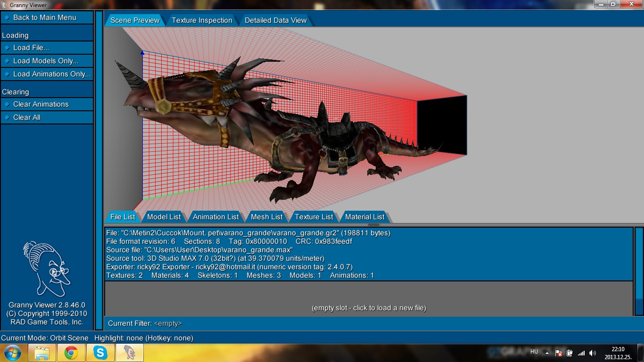Click Current Mode: Orbit Scene status text
This screenshot has height=362, width=644.
tap(45, 338)
